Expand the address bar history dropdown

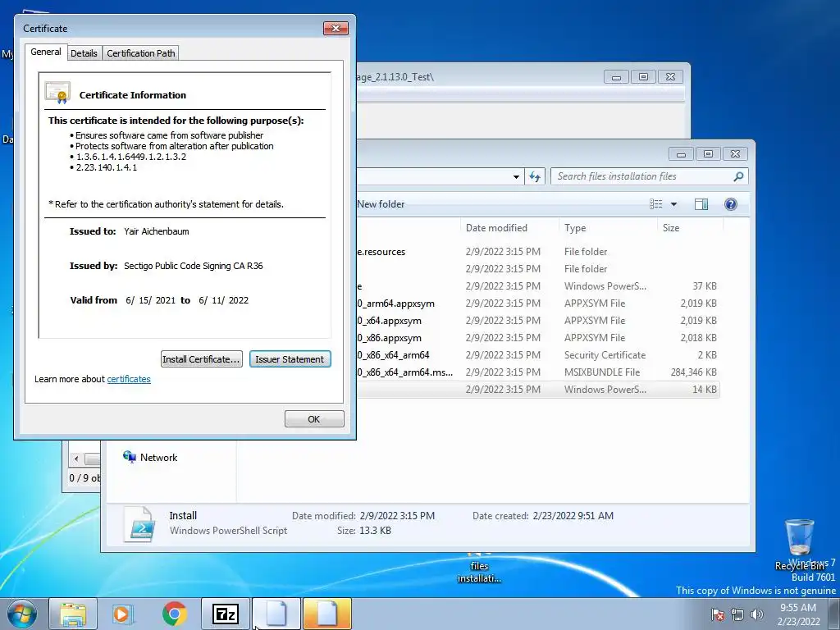516,176
